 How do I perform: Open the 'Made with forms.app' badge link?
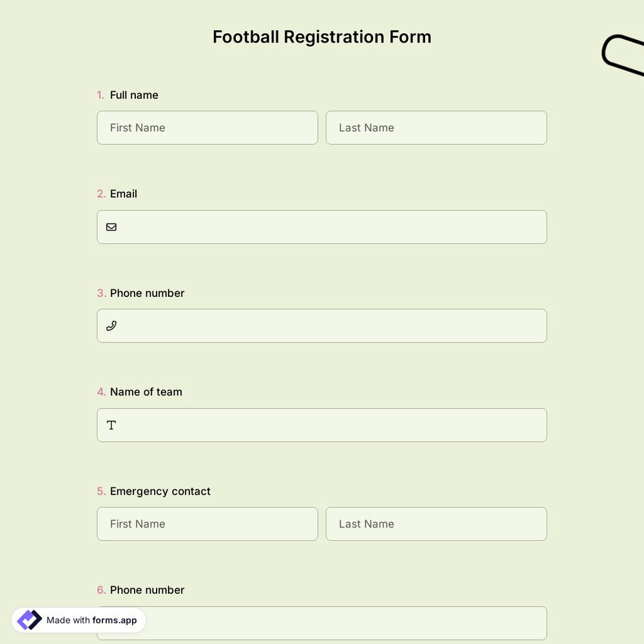click(77, 620)
